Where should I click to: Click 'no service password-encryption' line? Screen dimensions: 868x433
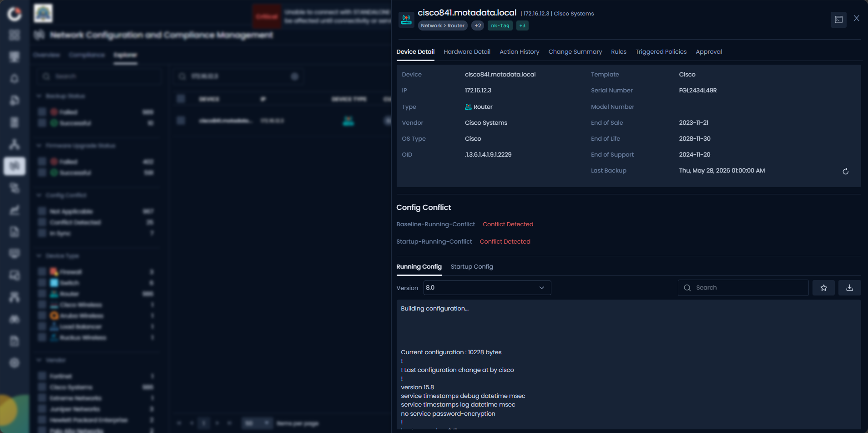[x=448, y=414]
